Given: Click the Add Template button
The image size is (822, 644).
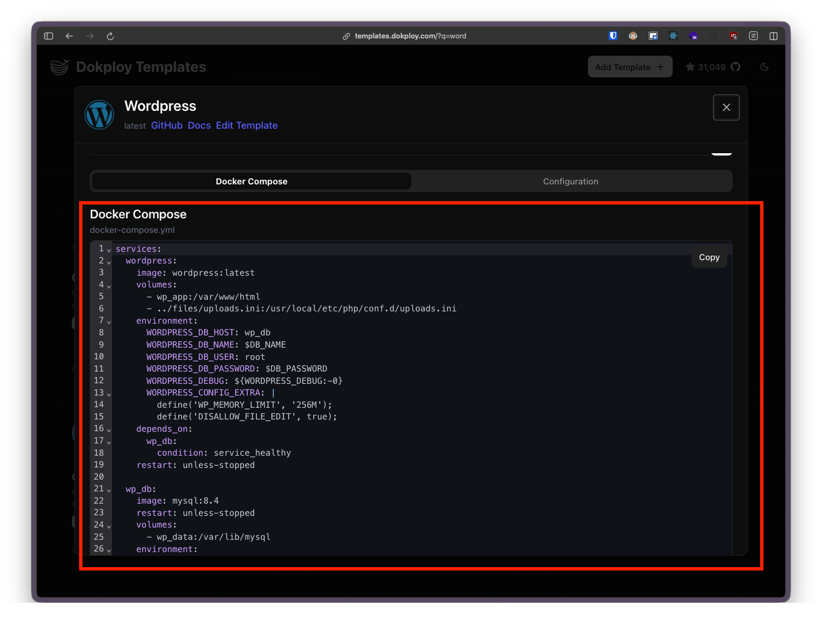Looking at the screenshot, I should click(630, 67).
